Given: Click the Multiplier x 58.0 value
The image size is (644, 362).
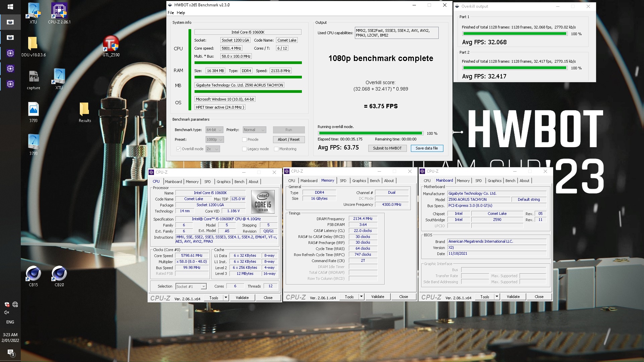Looking at the screenshot, I should pyautogui.click(x=192, y=262).
